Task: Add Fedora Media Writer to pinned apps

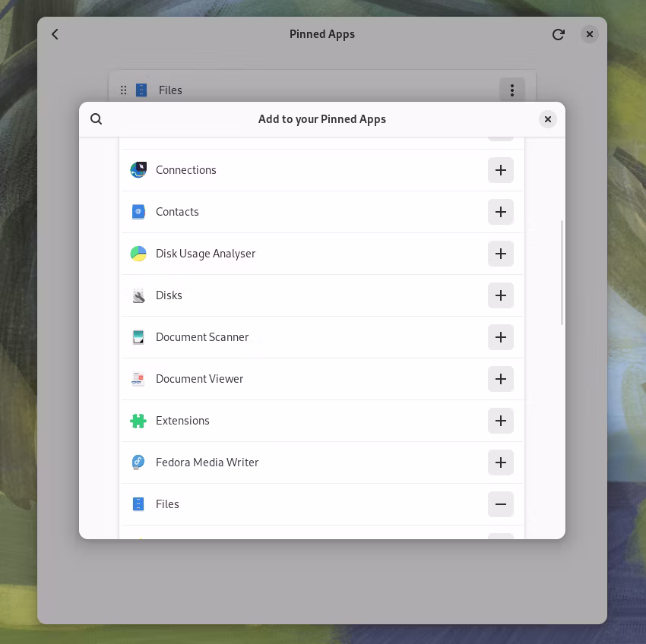Action: pos(500,462)
